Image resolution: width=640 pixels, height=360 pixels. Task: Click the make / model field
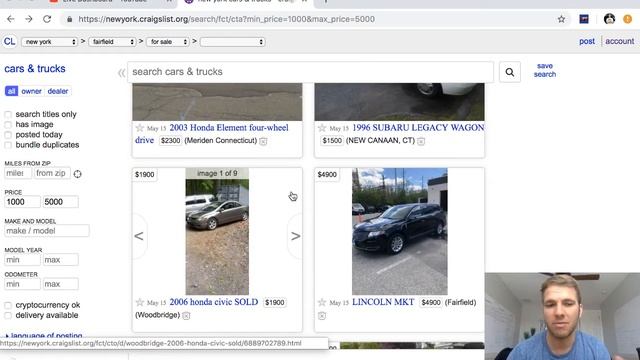(47, 231)
